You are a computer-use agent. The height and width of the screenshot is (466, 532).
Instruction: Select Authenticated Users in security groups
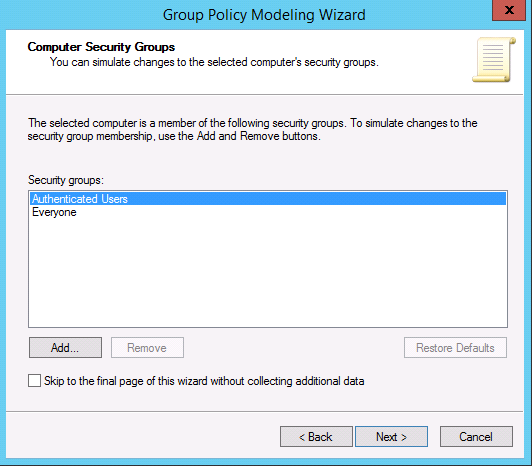268,199
